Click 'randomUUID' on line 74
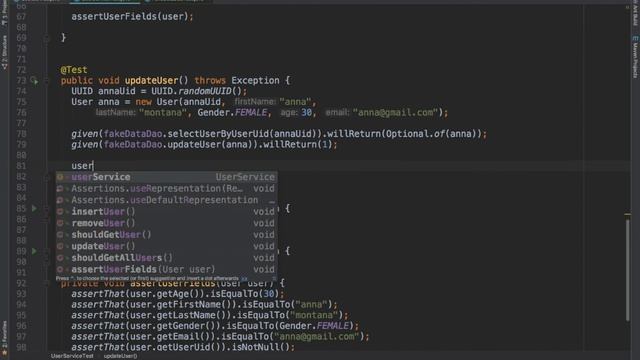 click(205, 91)
